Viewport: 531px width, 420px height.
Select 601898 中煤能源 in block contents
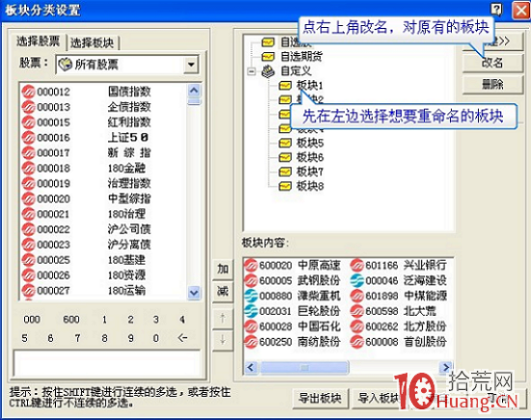tap(399, 295)
